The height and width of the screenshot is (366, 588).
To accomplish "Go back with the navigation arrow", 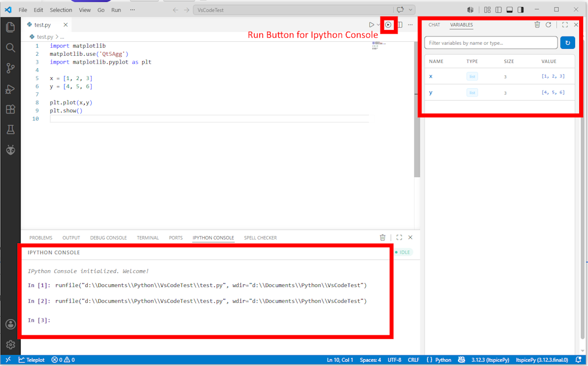I will coord(175,10).
